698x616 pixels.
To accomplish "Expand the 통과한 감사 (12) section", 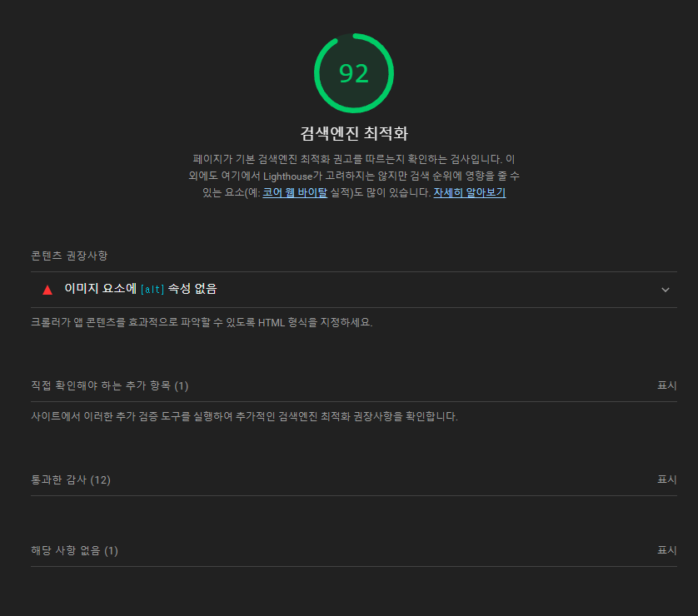I will tap(354, 480).
